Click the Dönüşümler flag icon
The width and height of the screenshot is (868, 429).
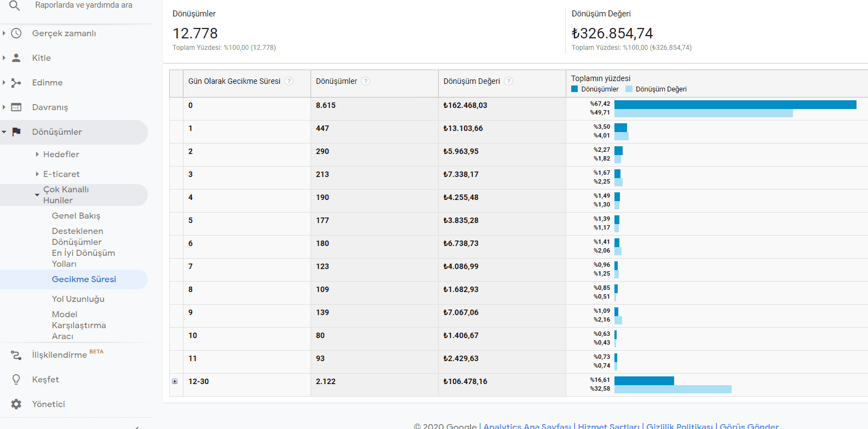[x=16, y=132]
